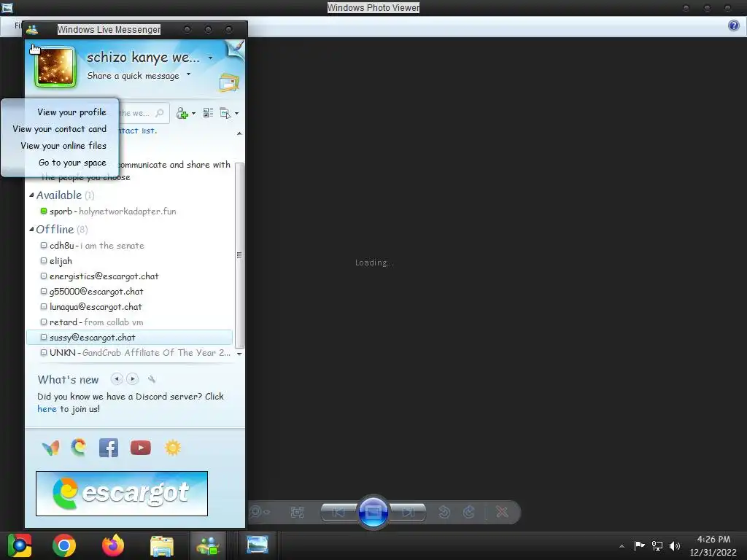The width and height of the screenshot is (747, 560).
Task: Open the YouTube tab icon
Action: click(x=141, y=448)
